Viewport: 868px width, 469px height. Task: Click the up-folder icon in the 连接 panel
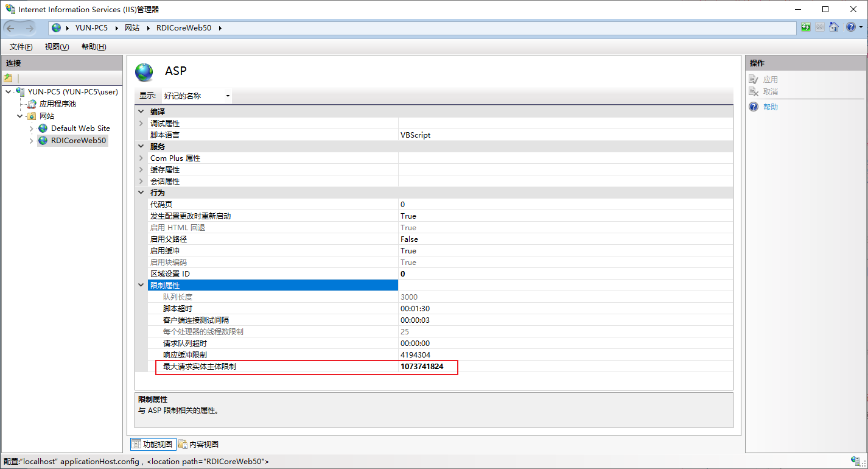click(x=8, y=78)
